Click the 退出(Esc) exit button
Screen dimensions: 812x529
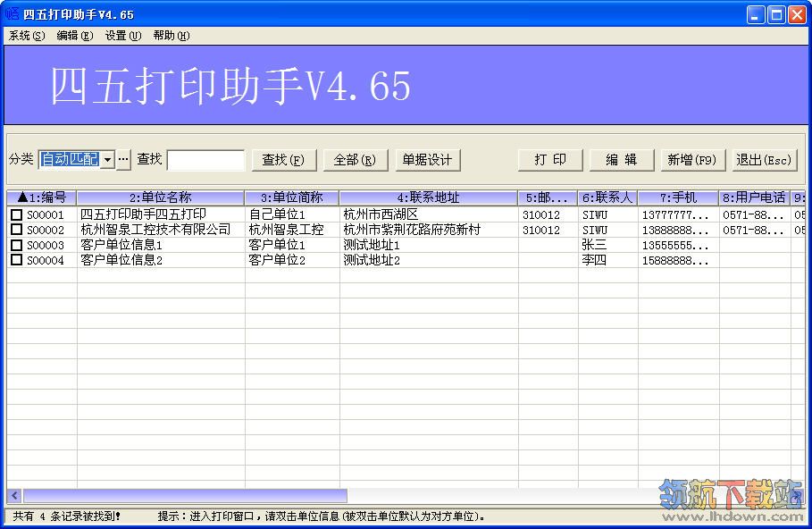(765, 160)
